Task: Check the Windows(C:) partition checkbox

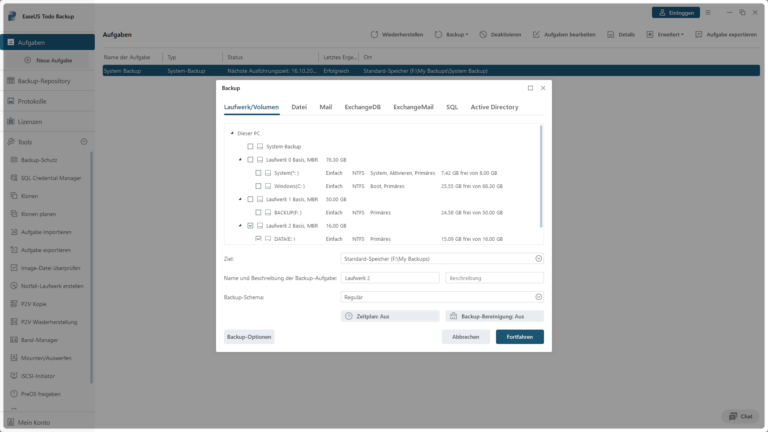Action: click(x=258, y=186)
